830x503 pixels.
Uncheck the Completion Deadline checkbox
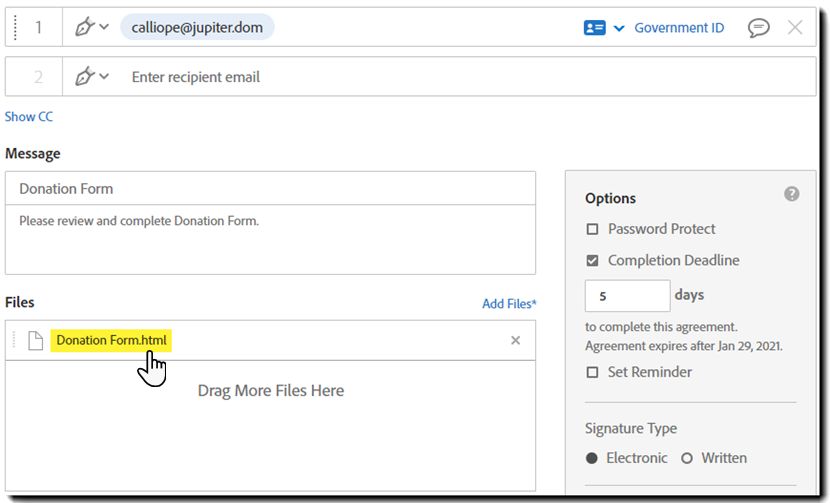[x=592, y=260]
